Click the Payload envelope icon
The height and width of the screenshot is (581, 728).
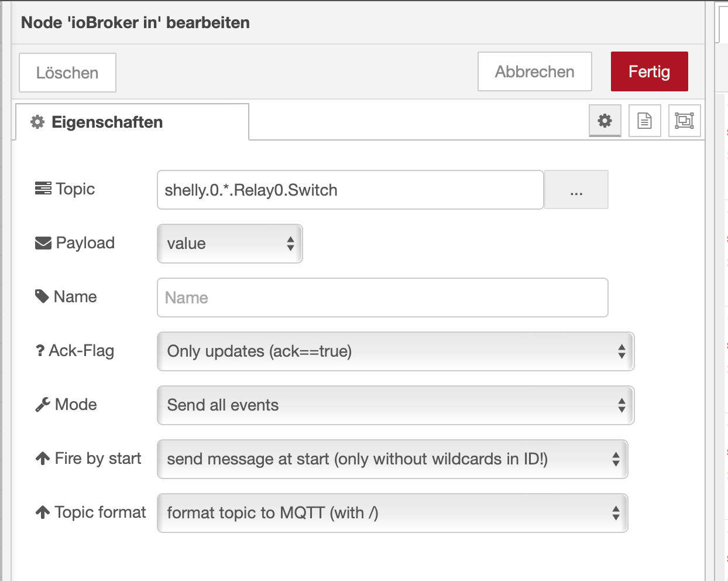point(43,243)
